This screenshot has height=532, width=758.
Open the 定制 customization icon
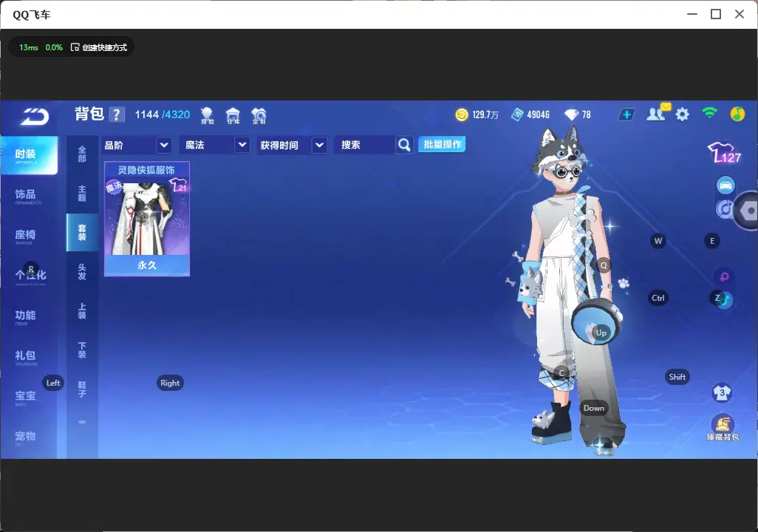click(259, 115)
